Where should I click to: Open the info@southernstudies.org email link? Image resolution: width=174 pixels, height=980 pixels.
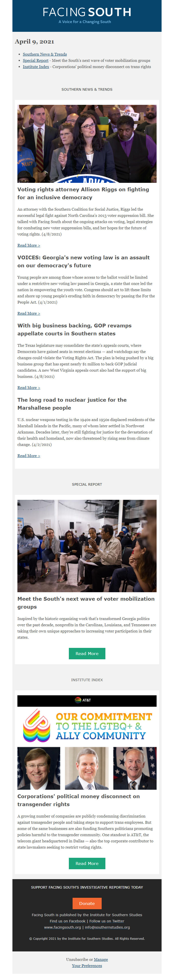coord(107,928)
